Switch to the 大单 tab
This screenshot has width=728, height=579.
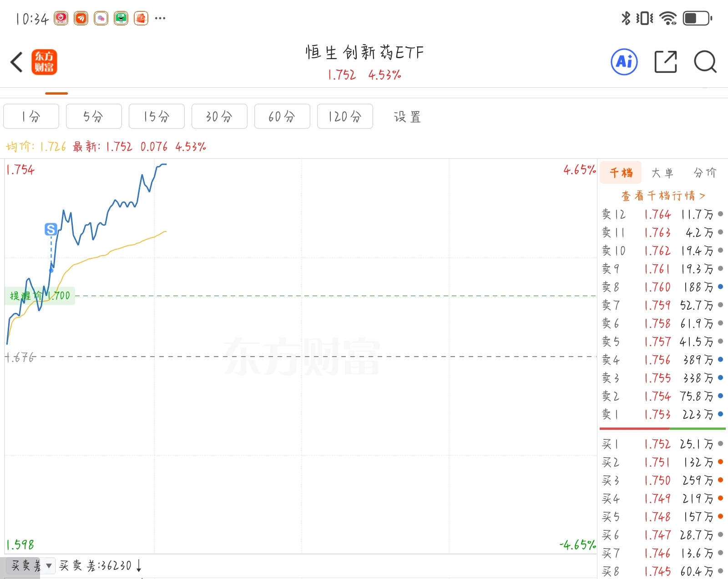click(x=662, y=173)
